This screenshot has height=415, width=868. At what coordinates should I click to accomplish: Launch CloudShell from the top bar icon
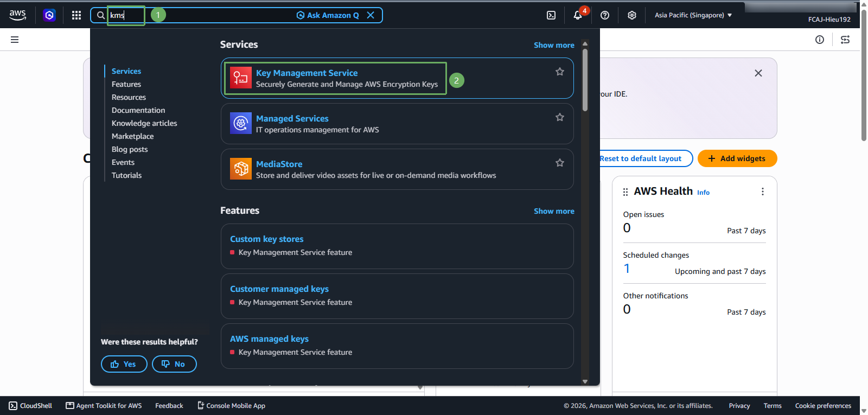pyautogui.click(x=551, y=15)
